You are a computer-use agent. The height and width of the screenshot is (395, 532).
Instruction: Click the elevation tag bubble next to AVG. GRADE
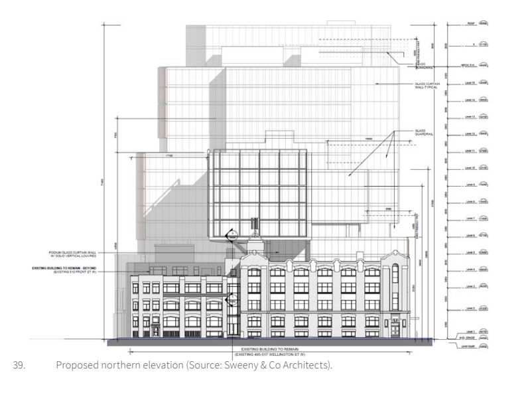click(483, 338)
